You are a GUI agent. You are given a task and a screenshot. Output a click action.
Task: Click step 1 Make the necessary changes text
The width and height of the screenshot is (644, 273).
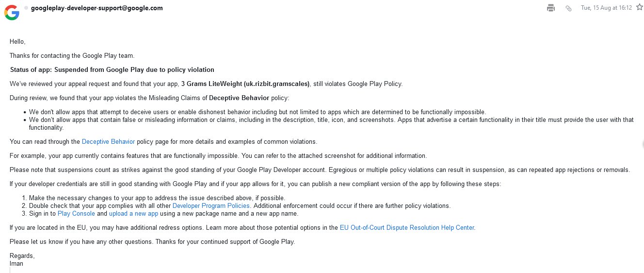(x=157, y=198)
